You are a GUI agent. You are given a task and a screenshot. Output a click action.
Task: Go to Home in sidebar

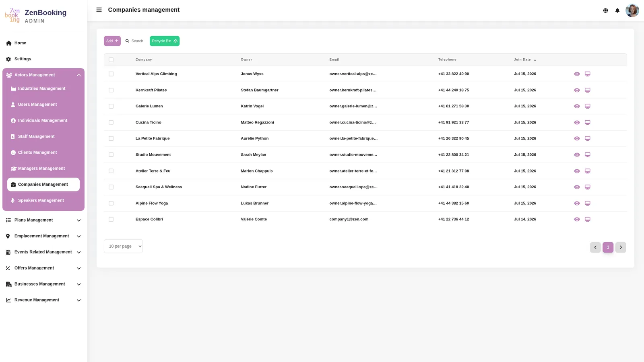tap(43, 43)
